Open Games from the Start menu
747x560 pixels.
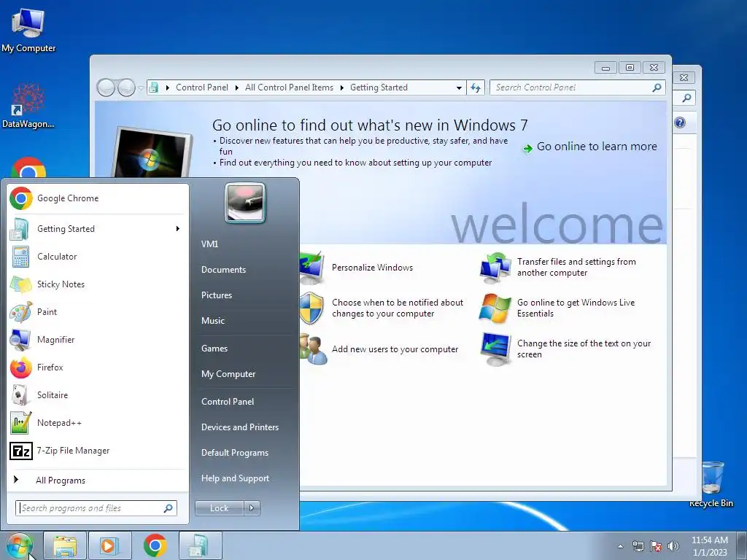click(244, 349)
